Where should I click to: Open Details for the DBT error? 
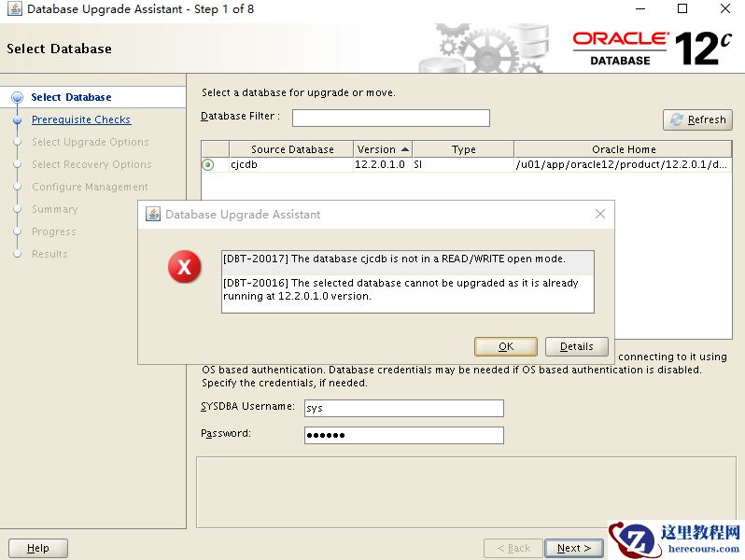pyautogui.click(x=576, y=346)
